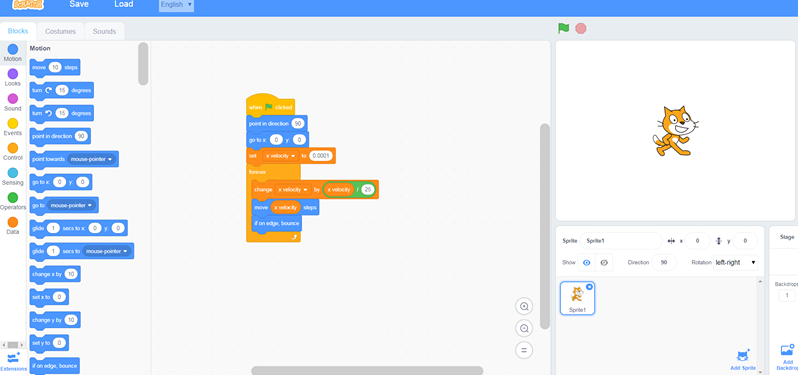Click Load in the top bar
Screen dimensions: 798x375
(124, 4)
